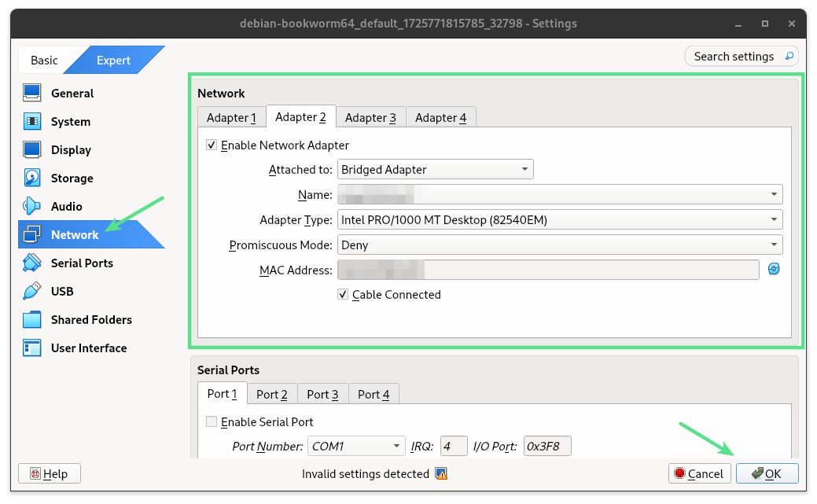Viewport: 817px width, 504px height.
Task: Click the Storage disk icon
Action: coord(31,178)
